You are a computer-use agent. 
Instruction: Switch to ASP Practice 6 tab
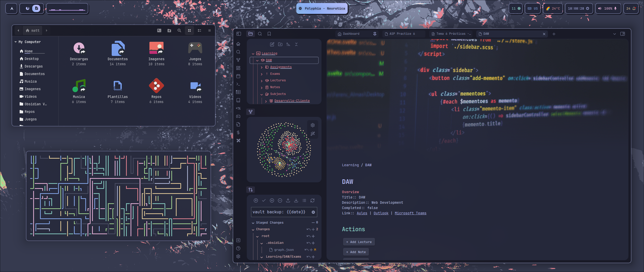point(402,34)
